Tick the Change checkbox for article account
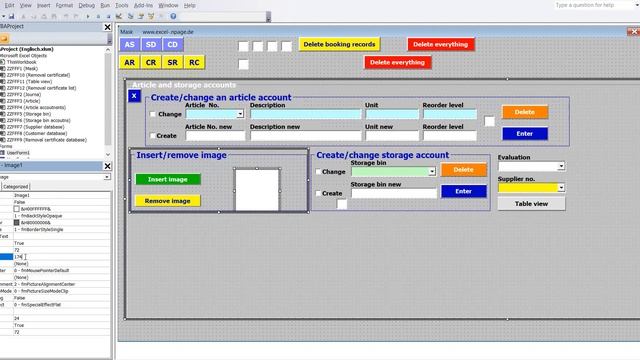The height and width of the screenshot is (360, 640). (x=153, y=114)
